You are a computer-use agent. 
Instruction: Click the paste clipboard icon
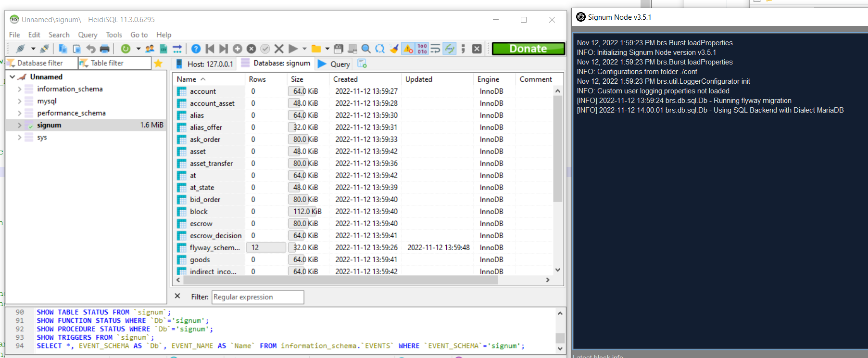pyautogui.click(x=76, y=49)
